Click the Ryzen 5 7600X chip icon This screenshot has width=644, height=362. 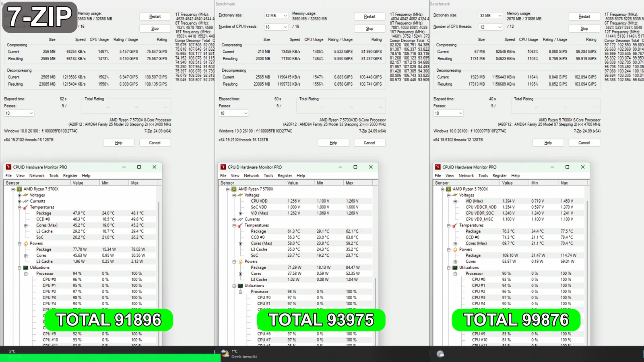click(448, 189)
